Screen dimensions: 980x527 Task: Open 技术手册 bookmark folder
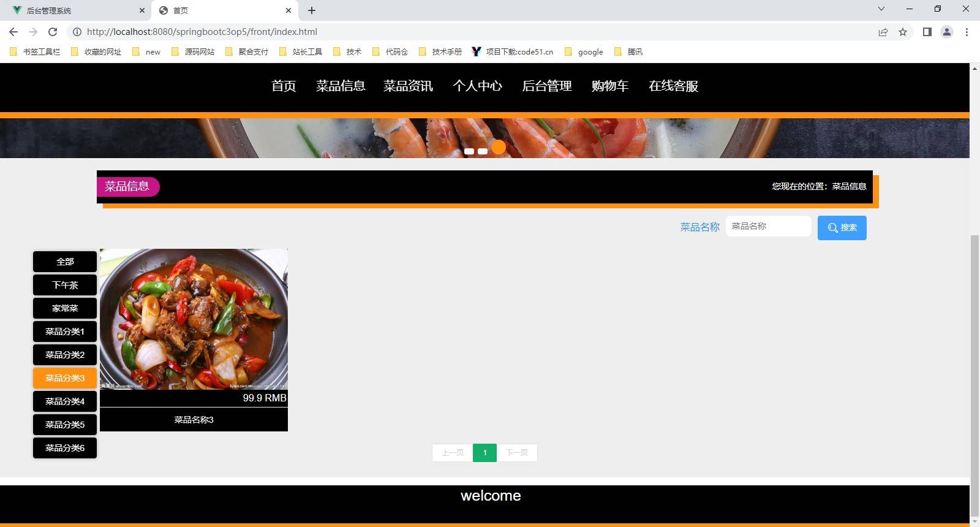[x=440, y=52]
